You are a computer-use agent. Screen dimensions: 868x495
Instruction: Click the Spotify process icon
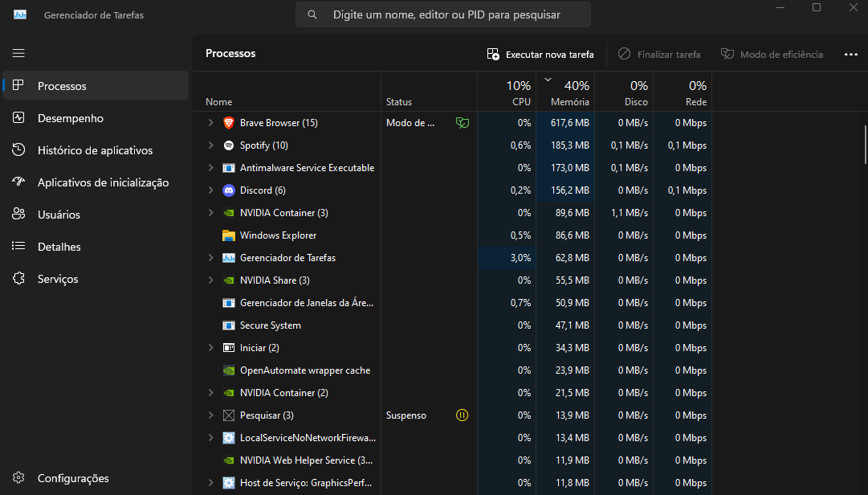point(229,145)
